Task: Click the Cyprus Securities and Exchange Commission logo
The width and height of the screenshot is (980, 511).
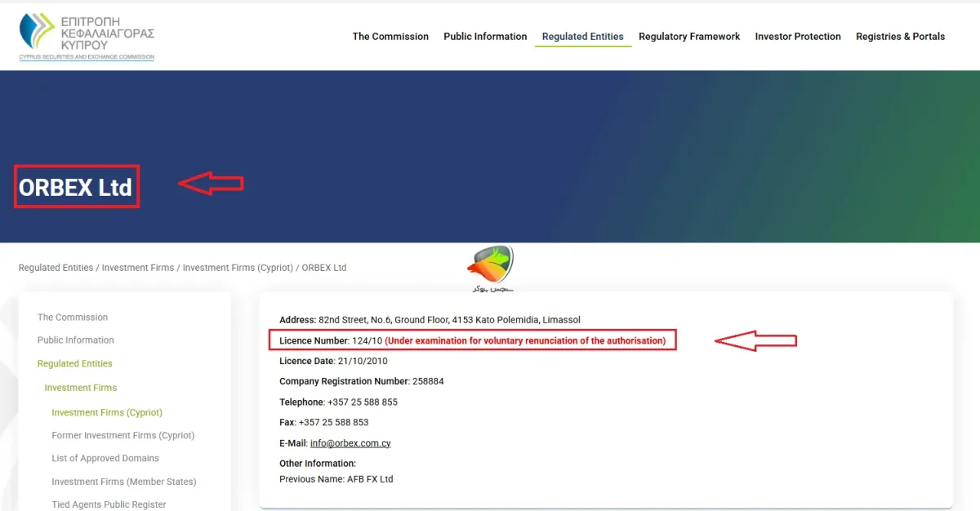Action: [87, 37]
